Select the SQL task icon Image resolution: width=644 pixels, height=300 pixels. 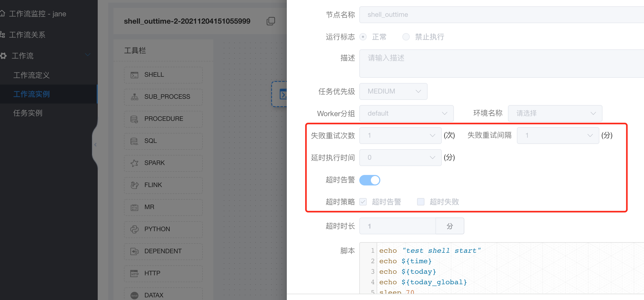pyautogui.click(x=163, y=141)
